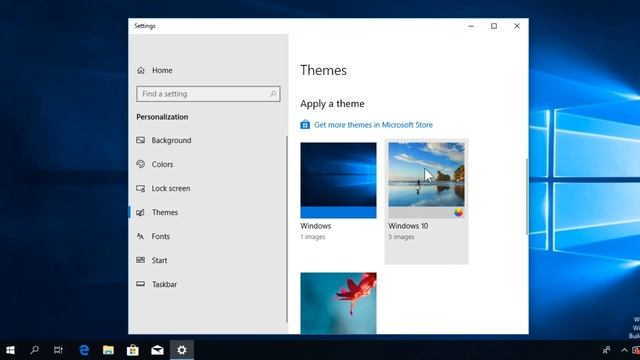Open Mail app from taskbar
Screen dimensions: 640x360
coord(157,350)
